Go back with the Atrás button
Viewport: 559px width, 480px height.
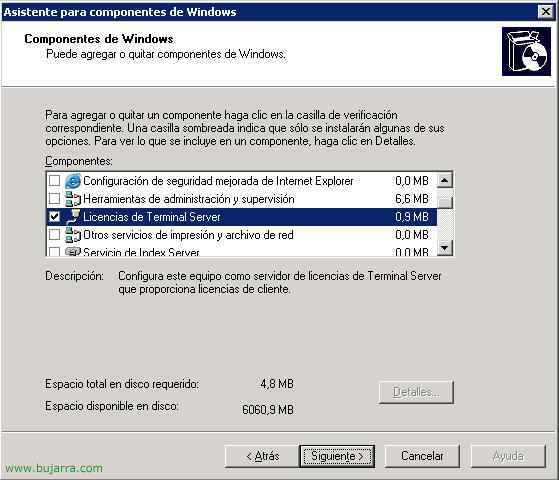262,456
